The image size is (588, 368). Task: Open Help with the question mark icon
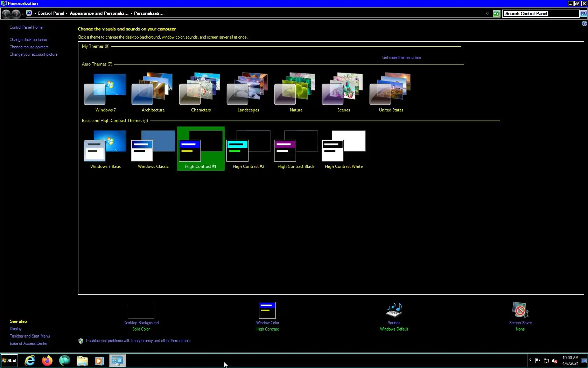[584, 23]
